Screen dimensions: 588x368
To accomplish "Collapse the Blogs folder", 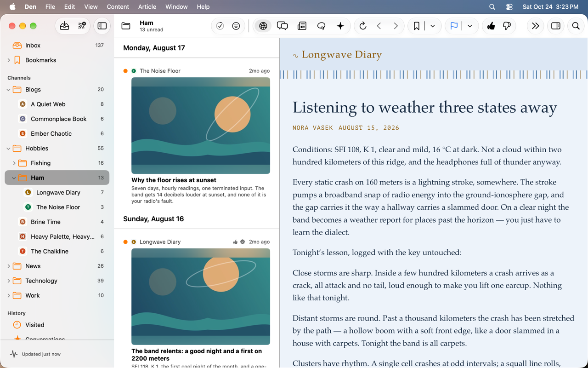I will 9,90.
